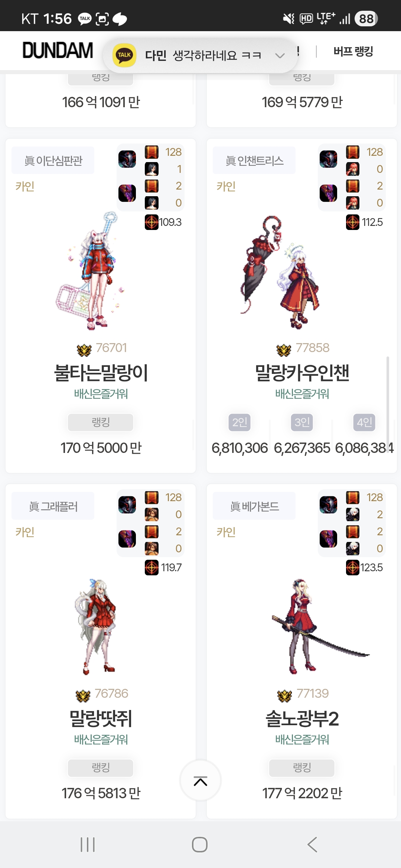Screen dimensions: 401x868
Task: Select the 2인 party option
Action: click(239, 422)
